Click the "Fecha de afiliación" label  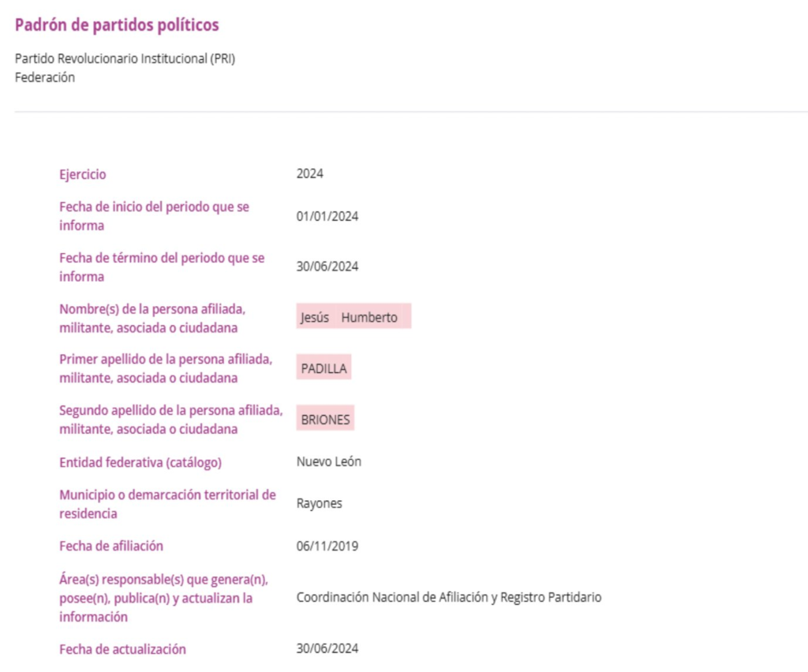click(x=111, y=546)
